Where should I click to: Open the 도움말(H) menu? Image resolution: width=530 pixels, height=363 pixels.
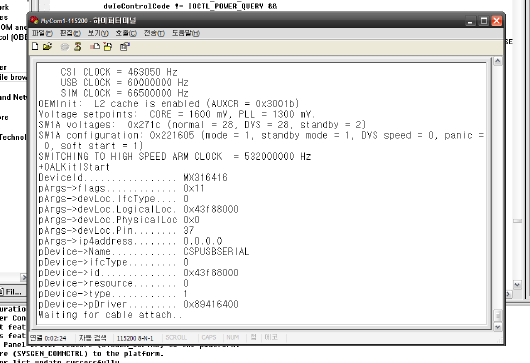[x=186, y=33]
